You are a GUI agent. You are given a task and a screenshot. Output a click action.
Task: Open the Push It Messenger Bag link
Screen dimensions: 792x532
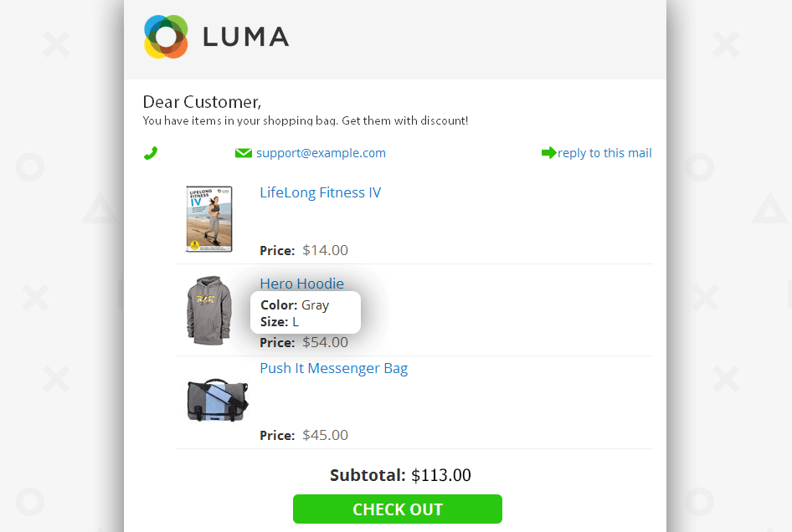point(333,368)
